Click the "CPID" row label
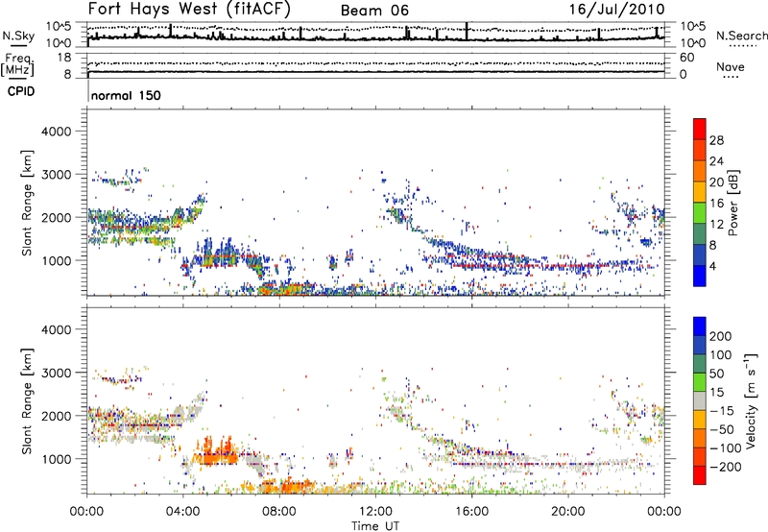This screenshot has height=532, width=768. [x=21, y=91]
